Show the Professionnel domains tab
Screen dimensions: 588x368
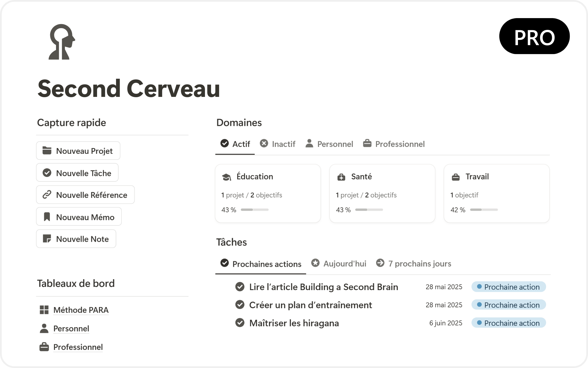click(x=394, y=144)
